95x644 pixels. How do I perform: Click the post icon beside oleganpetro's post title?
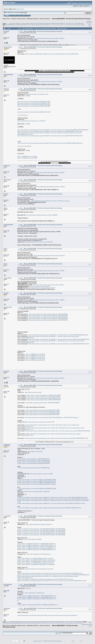pos(19,445)
